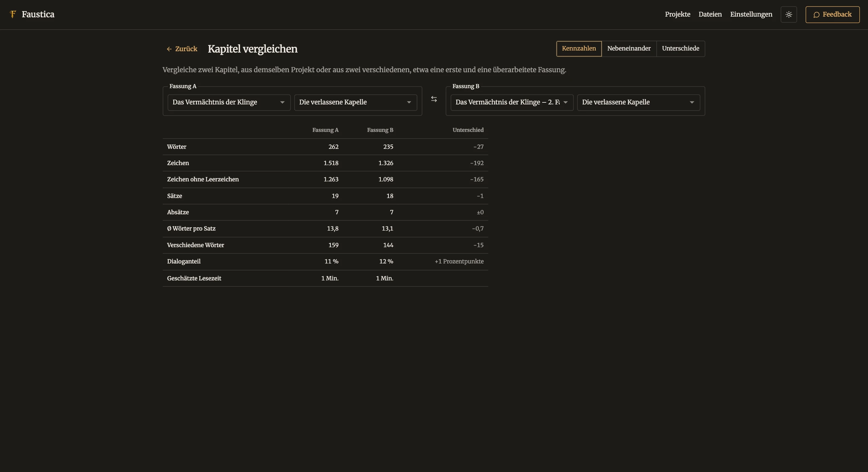Open Fassung B project dropdown
The width and height of the screenshot is (868, 472).
512,102
